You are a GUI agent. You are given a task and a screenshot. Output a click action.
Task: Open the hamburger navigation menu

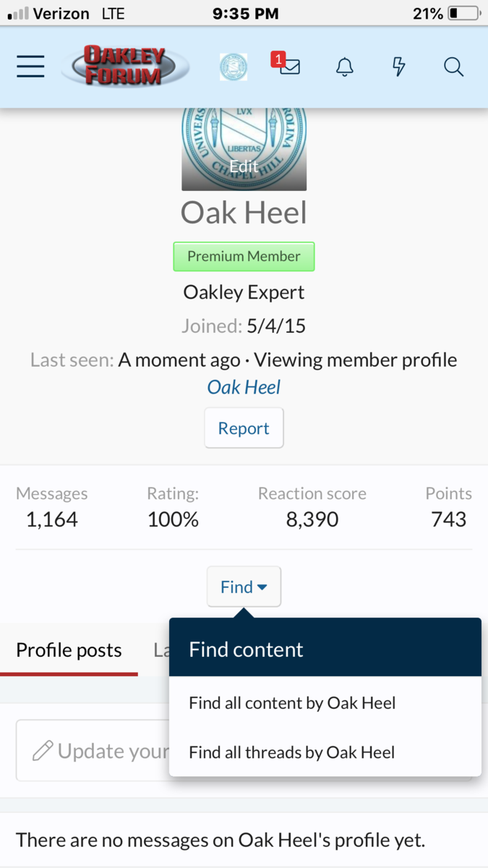tap(30, 67)
